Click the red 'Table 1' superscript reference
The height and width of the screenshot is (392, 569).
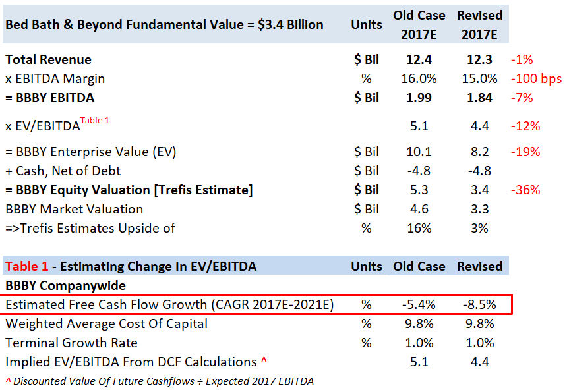coord(95,121)
